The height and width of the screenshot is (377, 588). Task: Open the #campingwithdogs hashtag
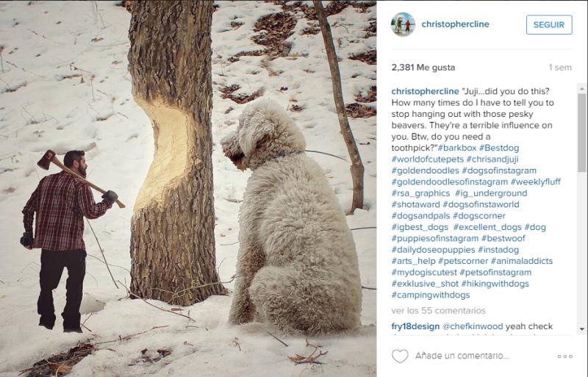point(431,295)
